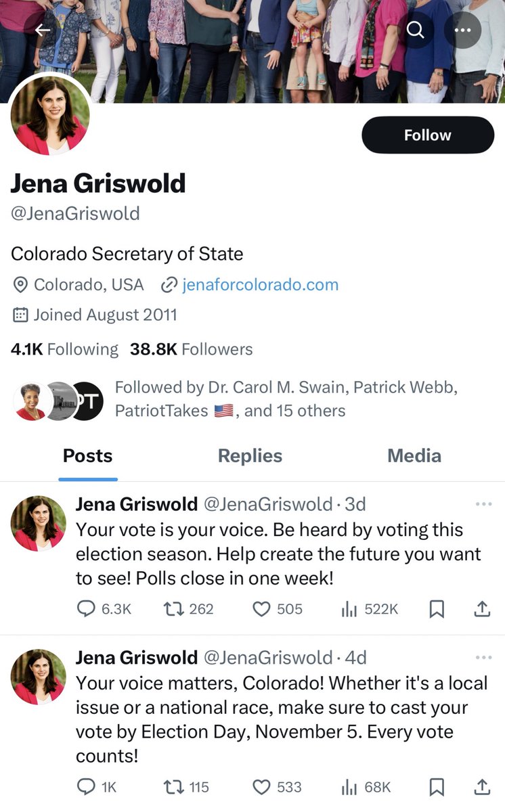Screen dimensions: 505x812
Task: Switch to the Media tab
Action: click(414, 456)
